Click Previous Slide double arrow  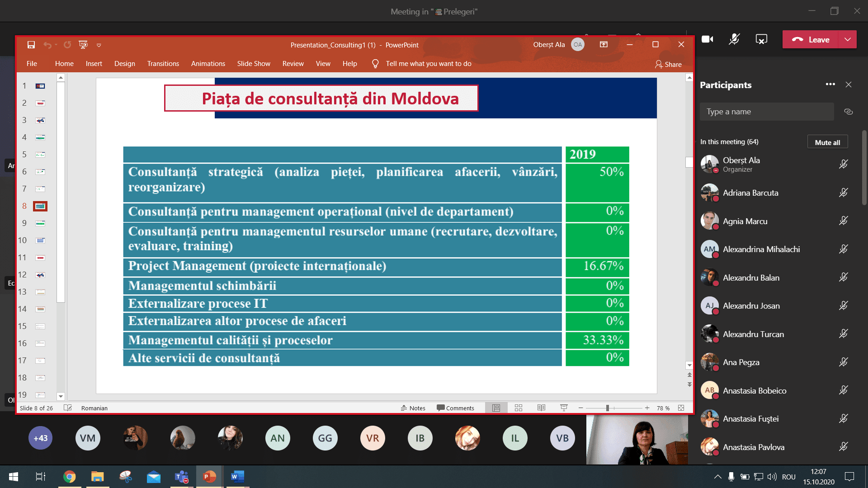click(689, 375)
